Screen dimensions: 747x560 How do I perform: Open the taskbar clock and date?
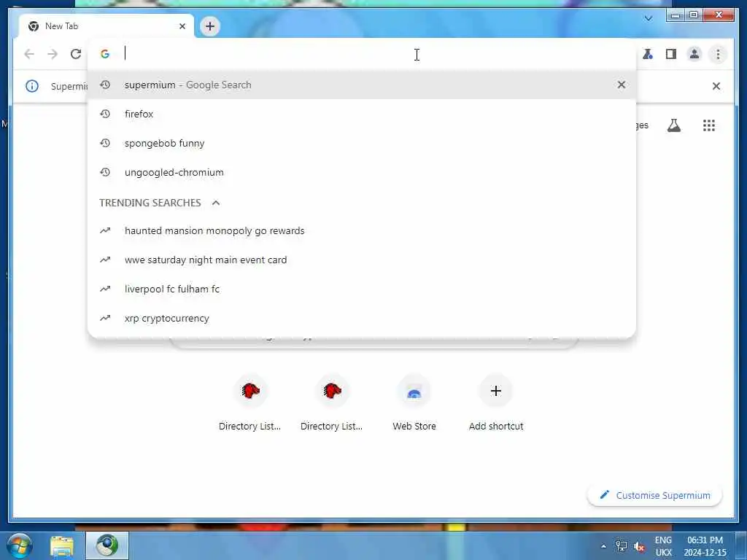coord(705,546)
